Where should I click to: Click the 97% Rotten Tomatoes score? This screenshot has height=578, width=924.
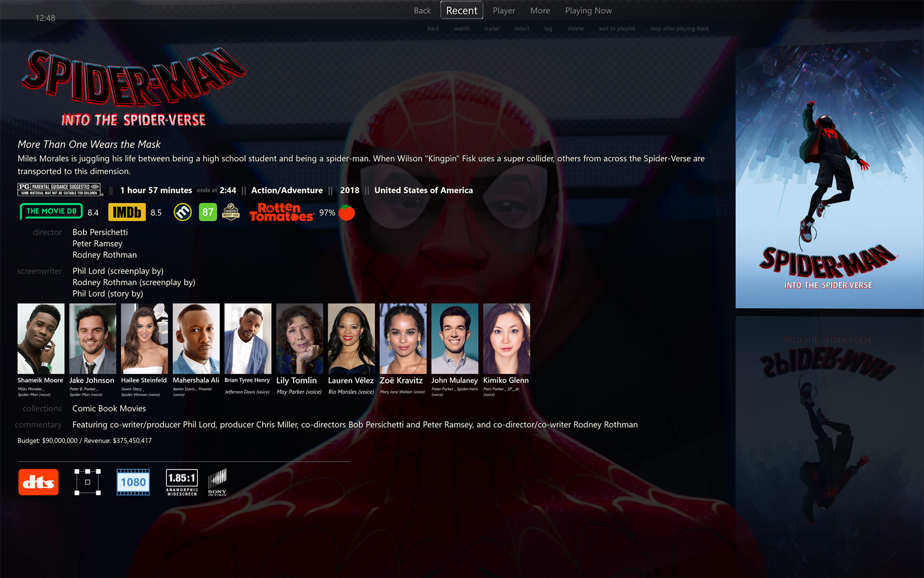click(327, 212)
